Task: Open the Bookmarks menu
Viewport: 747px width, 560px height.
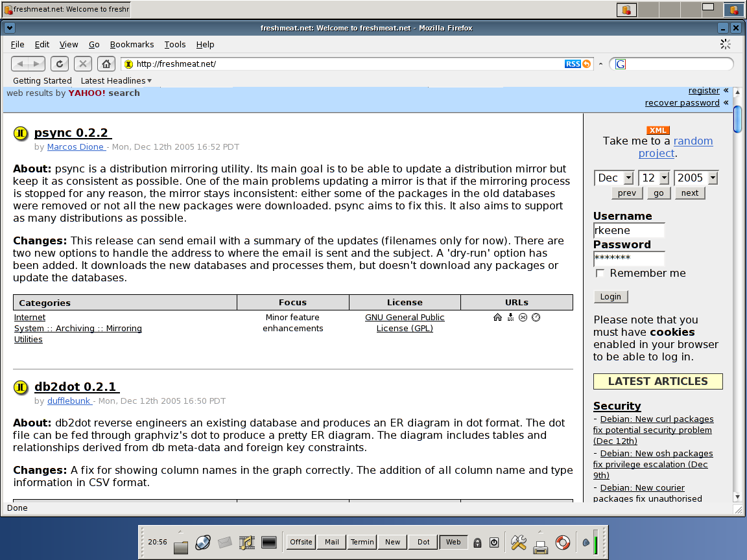Action: [132, 44]
